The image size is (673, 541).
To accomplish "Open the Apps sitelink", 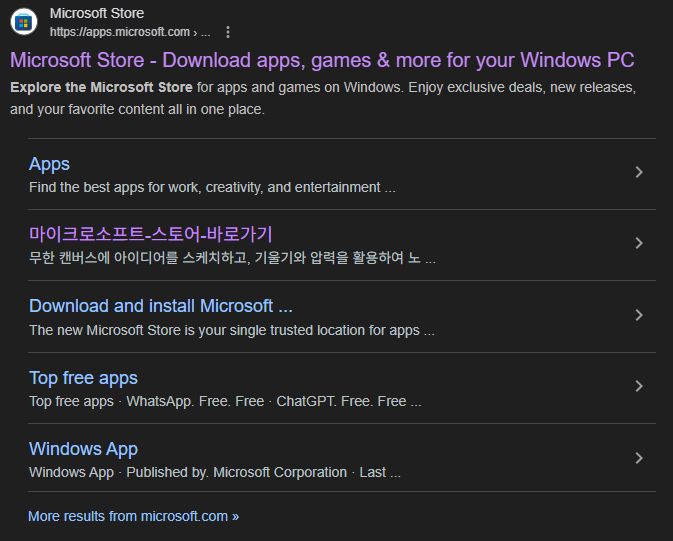I will pos(49,164).
